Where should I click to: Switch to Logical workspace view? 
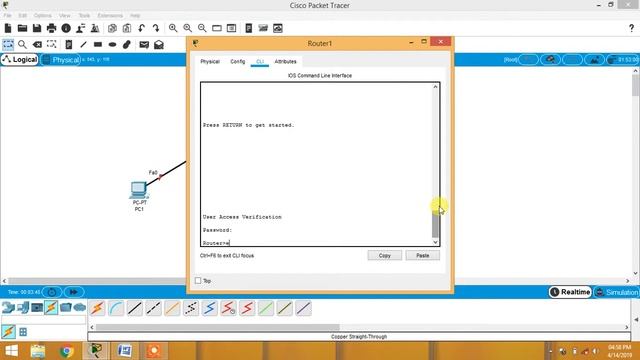point(20,60)
